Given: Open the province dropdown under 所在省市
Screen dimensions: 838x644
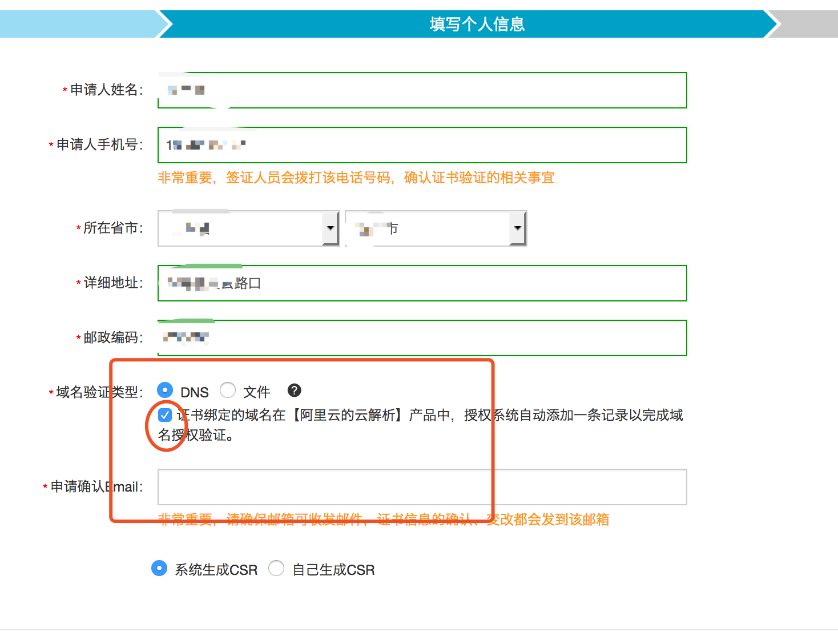Looking at the screenshot, I should click(x=248, y=228).
